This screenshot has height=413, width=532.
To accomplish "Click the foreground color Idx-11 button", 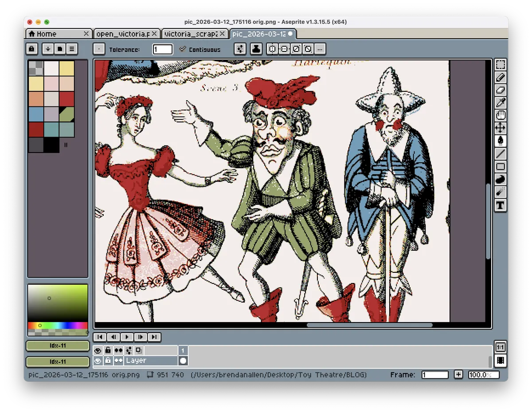I will [58, 346].
